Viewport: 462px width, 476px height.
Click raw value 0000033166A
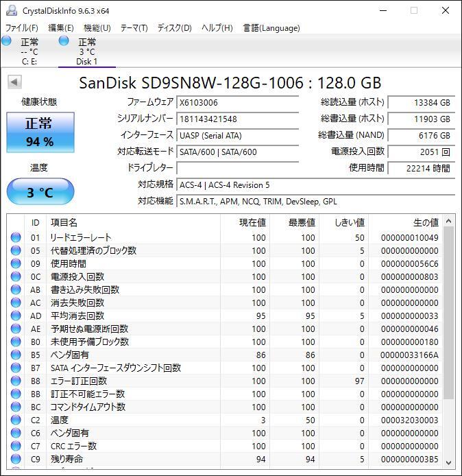coord(409,355)
